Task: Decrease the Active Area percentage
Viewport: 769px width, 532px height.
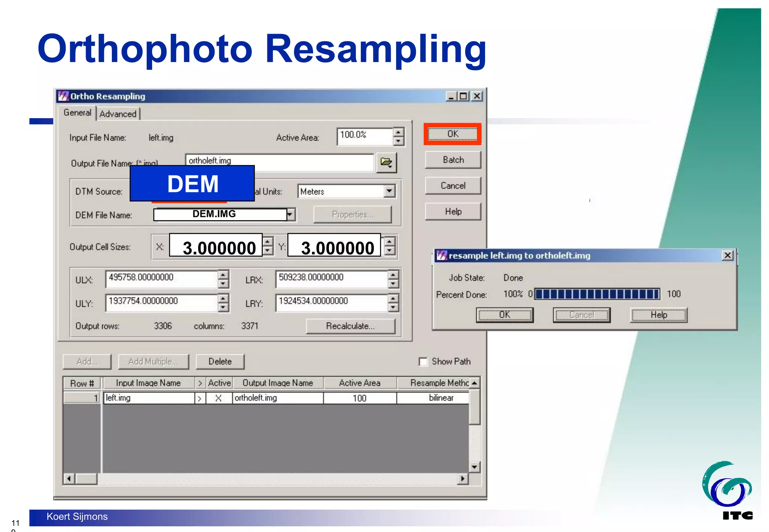Action: tap(398, 141)
